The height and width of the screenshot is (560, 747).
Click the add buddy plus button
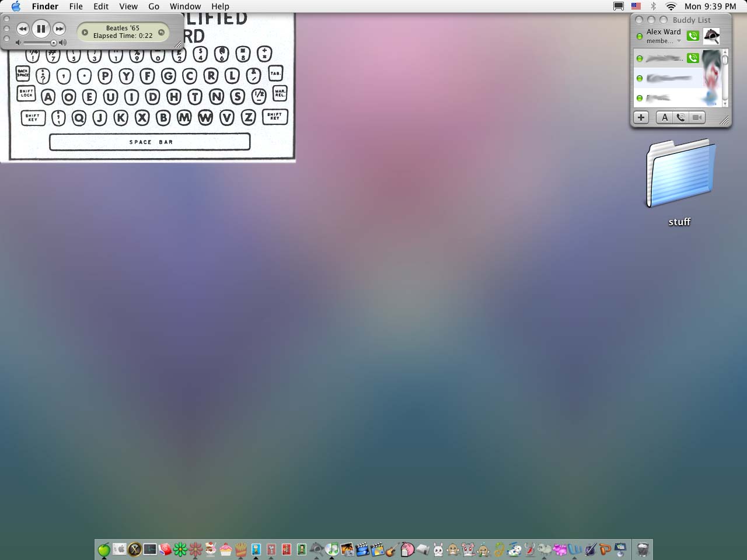(x=641, y=117)
